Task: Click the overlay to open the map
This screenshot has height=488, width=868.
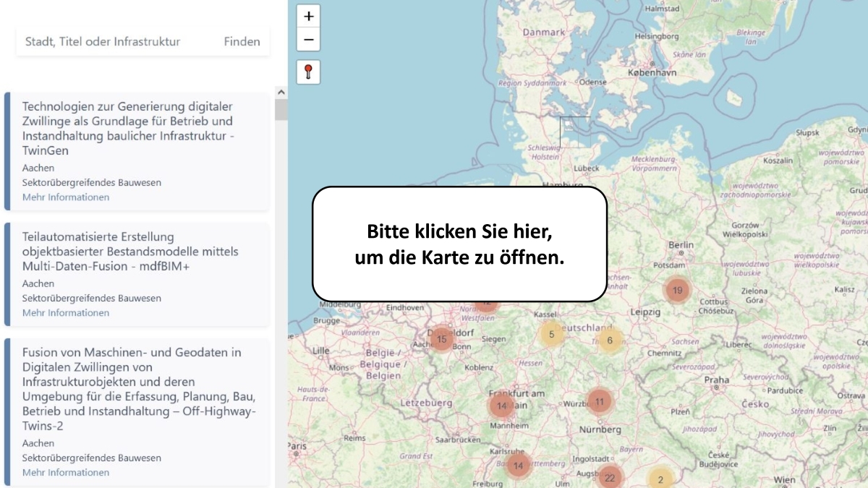Action: (459, 244)
